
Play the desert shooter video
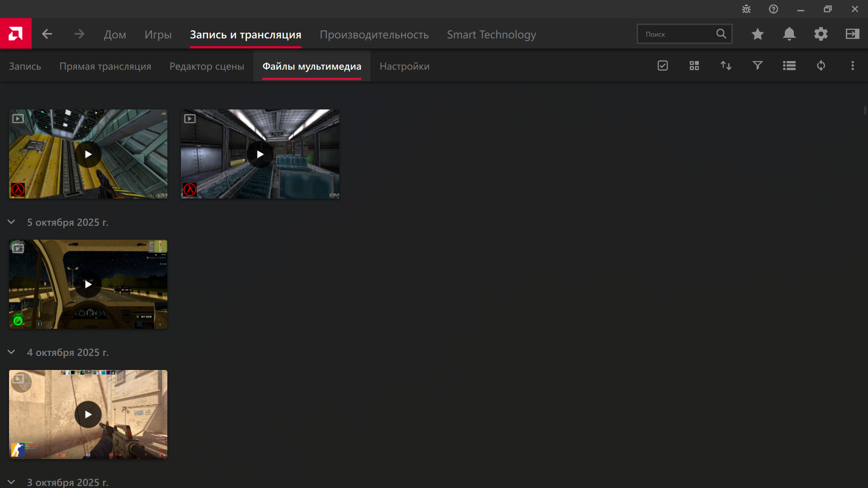pyautogui.click(x=88, y=414)
